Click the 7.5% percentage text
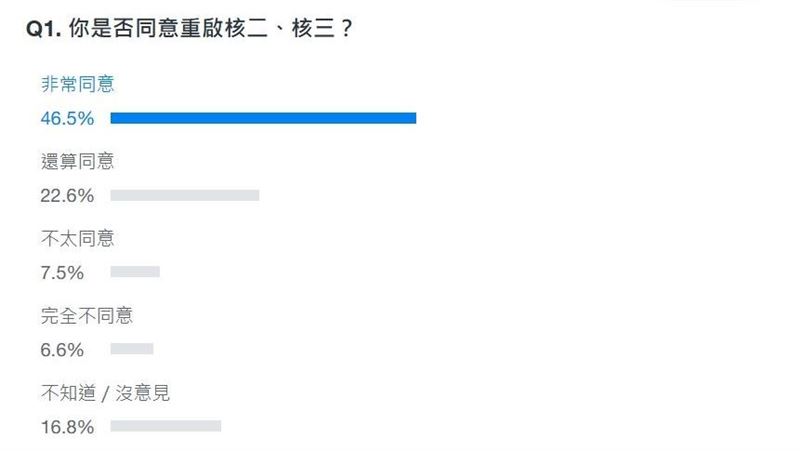This screenshot has height=451, width=800. point(62,273)
